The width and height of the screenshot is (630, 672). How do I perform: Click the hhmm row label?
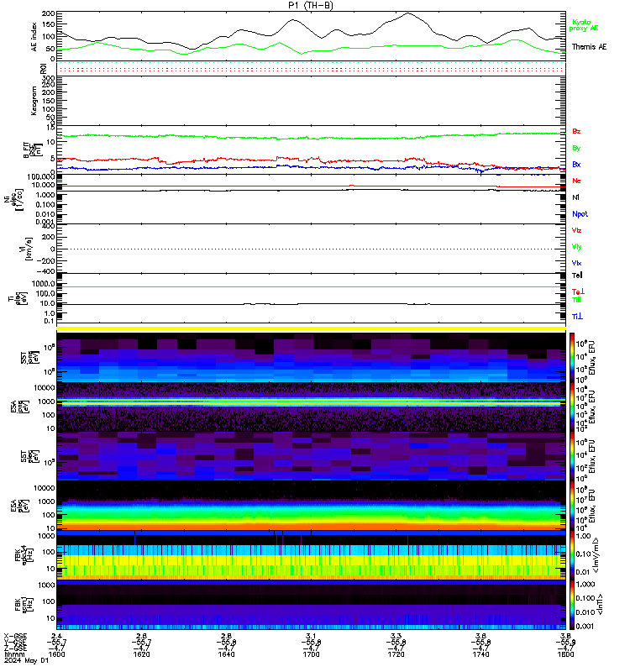[14, 654]
